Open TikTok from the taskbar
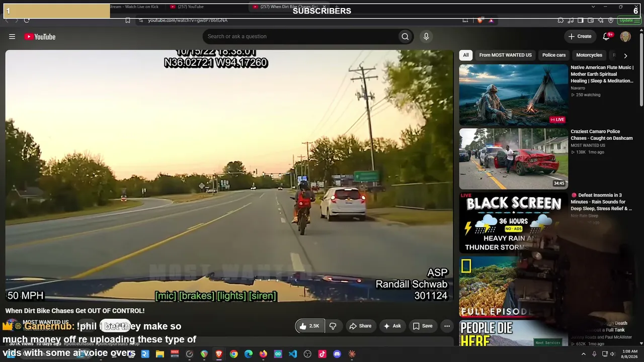 click(x=323, y=354)
